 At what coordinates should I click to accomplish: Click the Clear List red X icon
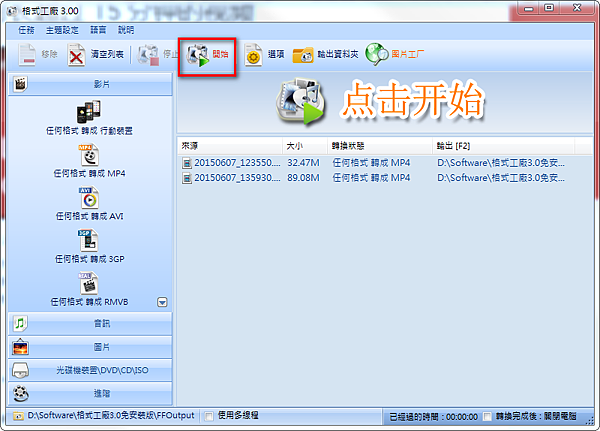[77, 55]
